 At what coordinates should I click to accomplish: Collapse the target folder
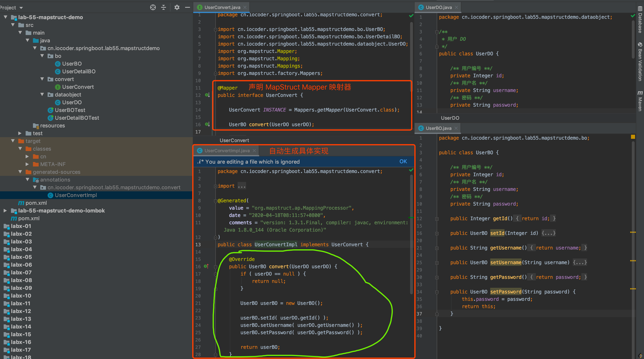[13, 141]
